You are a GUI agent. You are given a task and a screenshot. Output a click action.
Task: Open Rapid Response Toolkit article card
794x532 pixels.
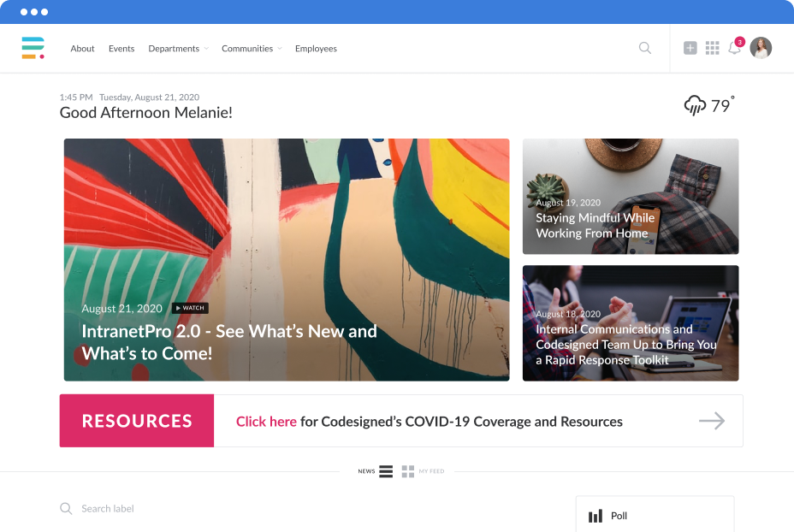click(631, 323)
